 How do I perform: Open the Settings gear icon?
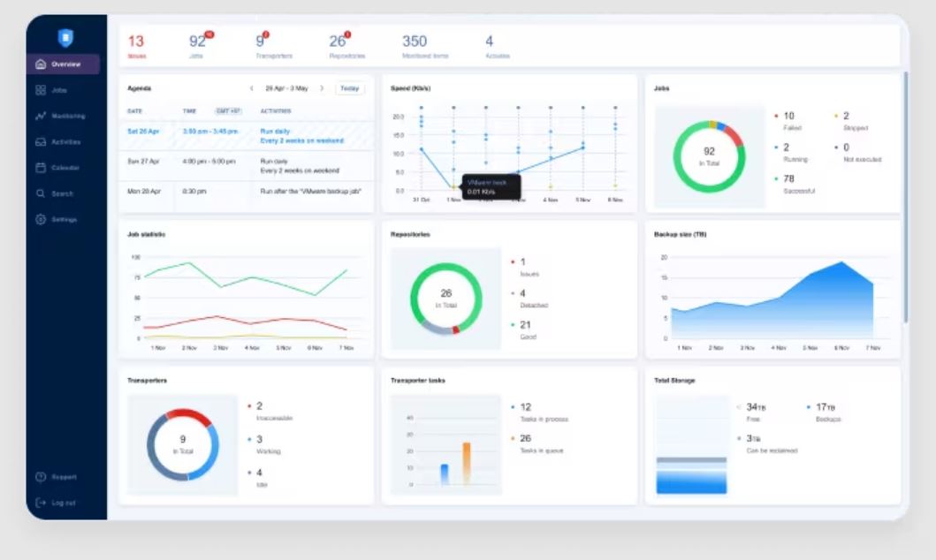click(41, 219)
